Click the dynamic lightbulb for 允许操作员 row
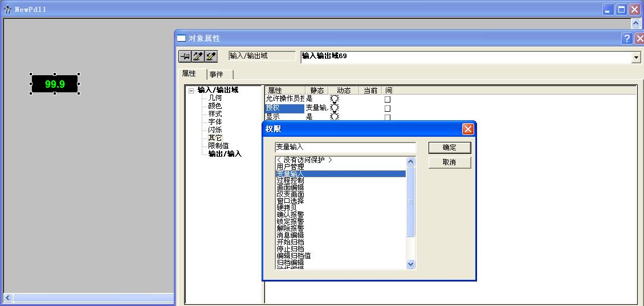This screenshot has width=644, height=306. [335, 99]
